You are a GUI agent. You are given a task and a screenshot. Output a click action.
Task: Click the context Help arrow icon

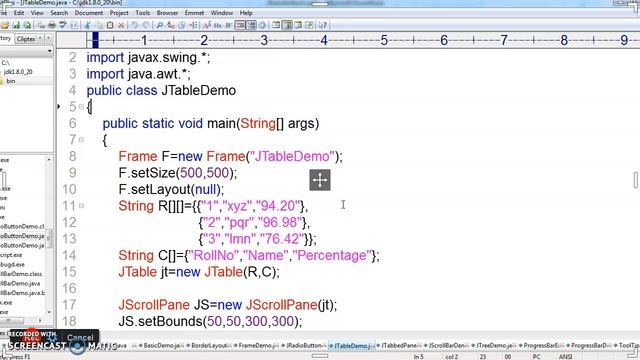(x=323, y=25)
